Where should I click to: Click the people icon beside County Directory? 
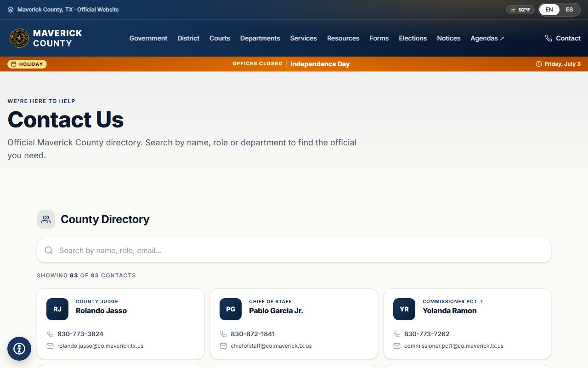[x=46, y=219]
